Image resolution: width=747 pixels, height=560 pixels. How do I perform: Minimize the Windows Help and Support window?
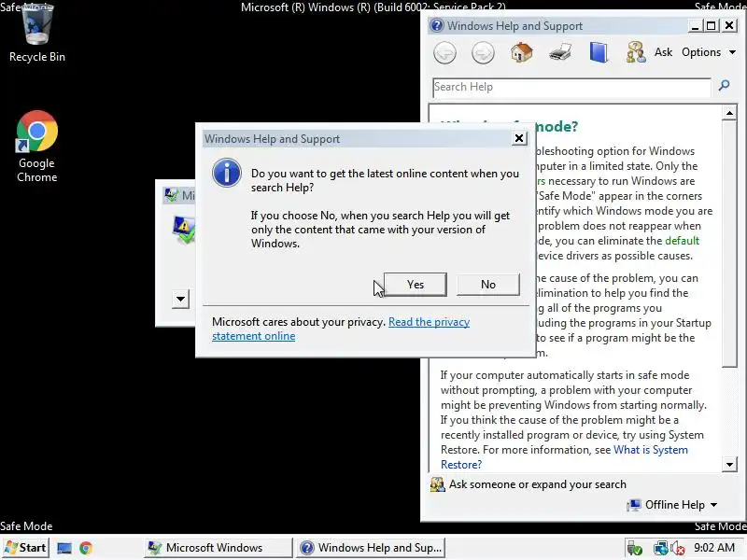(695, 25)
